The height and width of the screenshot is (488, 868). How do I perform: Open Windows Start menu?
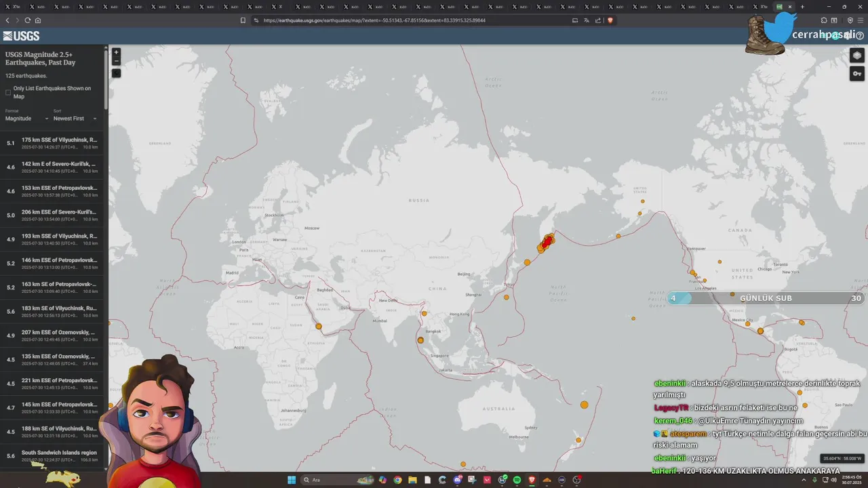292,480
